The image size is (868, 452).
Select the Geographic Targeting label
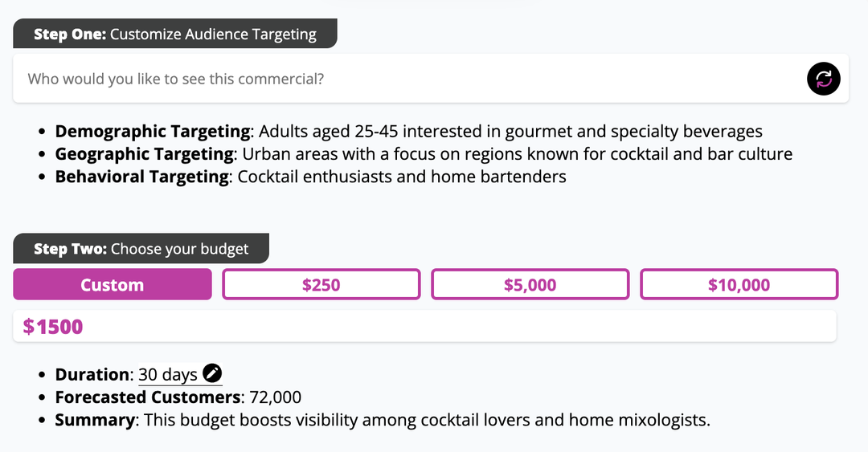[x=144, y=154]
